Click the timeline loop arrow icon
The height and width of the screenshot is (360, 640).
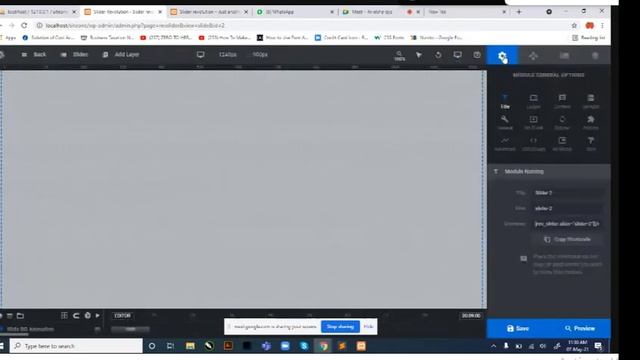click(76, 316)
